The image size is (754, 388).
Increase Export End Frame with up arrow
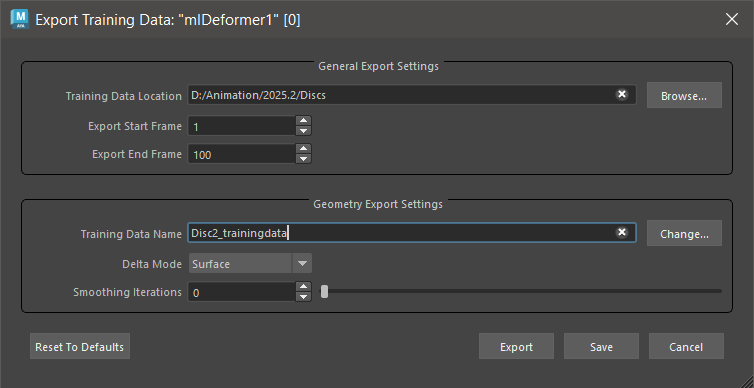tap(303, 149)
